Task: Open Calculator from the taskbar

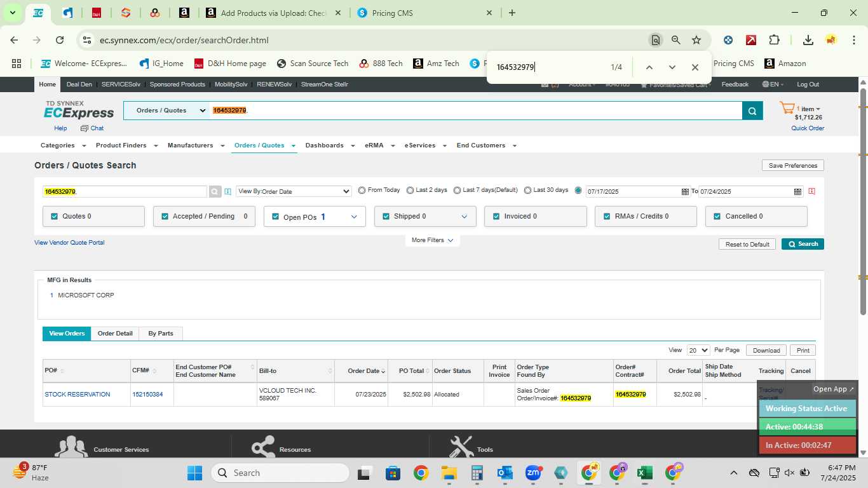Action: click(477, 473)
